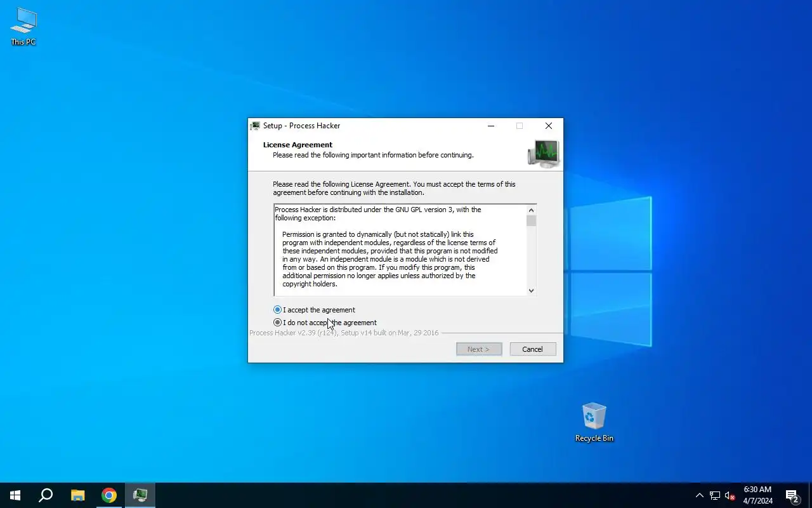Open the Windows Start menu
812x508 pixels.
click(x=15, y=495)
